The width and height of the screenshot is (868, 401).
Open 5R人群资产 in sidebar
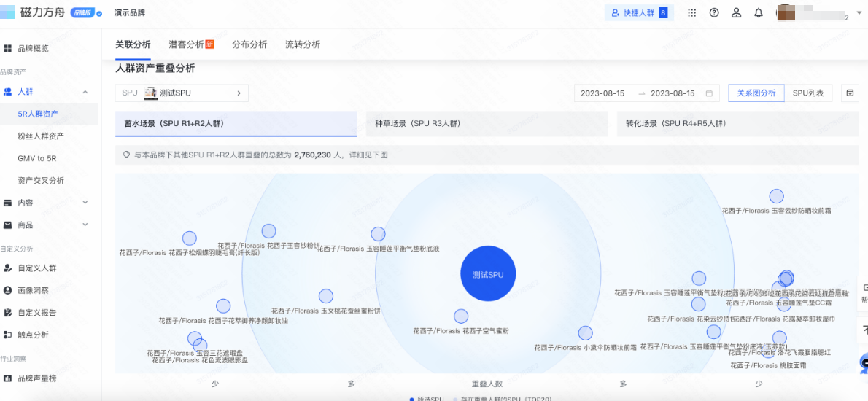coord(38,114)
